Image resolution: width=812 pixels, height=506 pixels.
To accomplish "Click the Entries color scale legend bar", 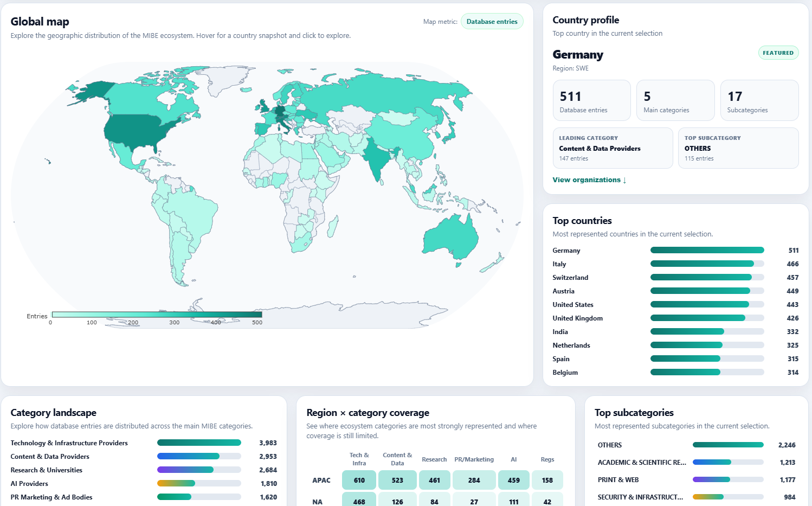I will 157,315.
